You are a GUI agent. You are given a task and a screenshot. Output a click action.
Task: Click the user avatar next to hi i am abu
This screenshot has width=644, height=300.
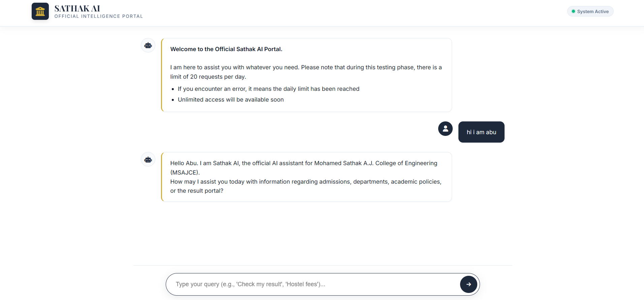[445, 128]
